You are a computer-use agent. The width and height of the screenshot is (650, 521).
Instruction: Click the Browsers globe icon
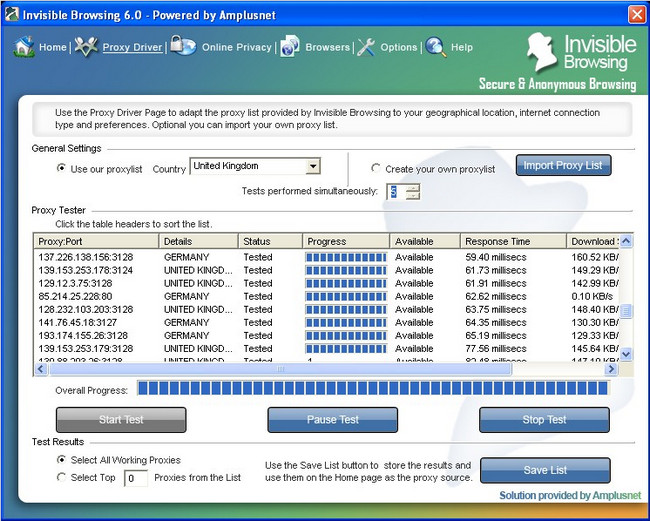(x=289, y=47)
